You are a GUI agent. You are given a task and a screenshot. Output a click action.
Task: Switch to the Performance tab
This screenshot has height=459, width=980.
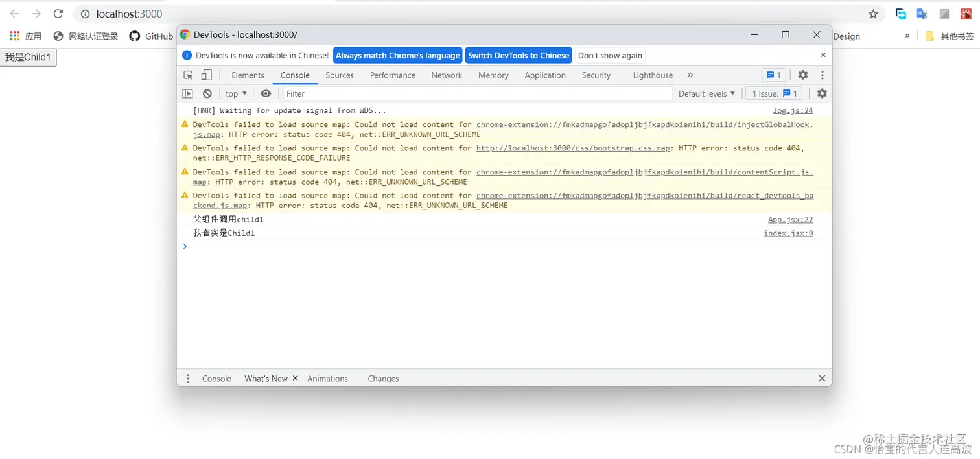(393, 75)
